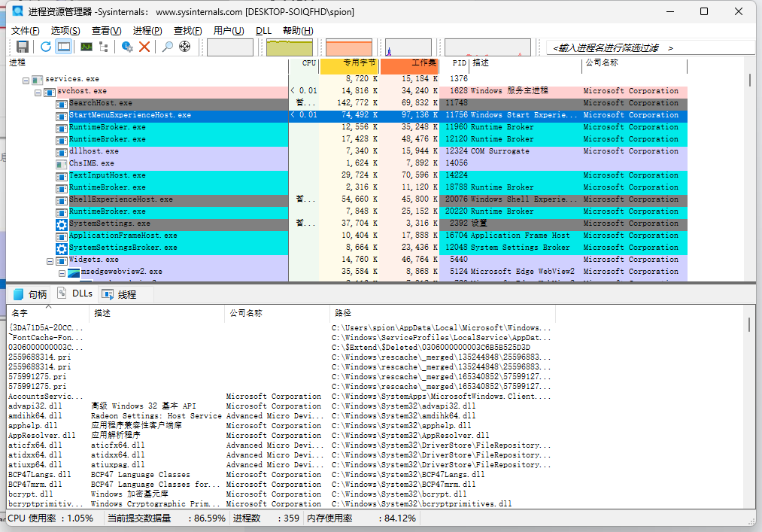Toggle the process tree view icon

point(104,47)
